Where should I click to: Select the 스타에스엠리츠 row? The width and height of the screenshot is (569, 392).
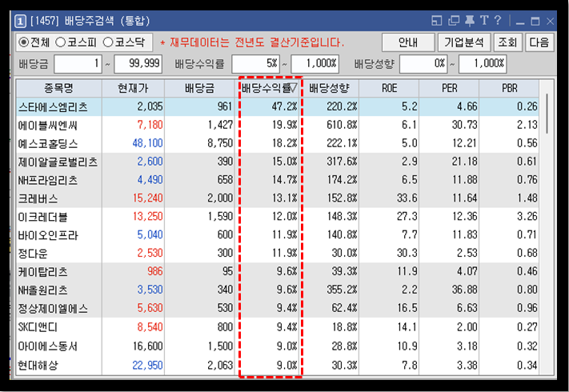point(278,106)
